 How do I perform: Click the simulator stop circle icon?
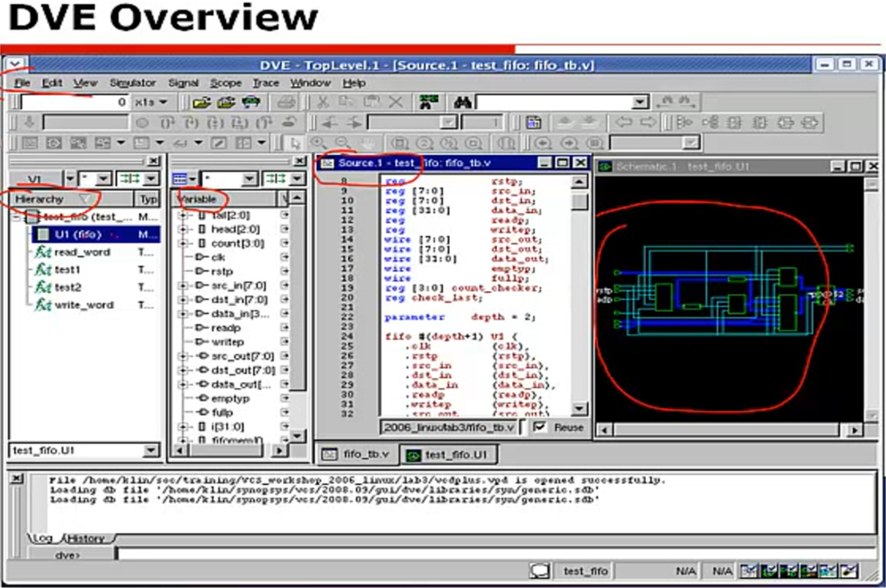tap(142, 123)
